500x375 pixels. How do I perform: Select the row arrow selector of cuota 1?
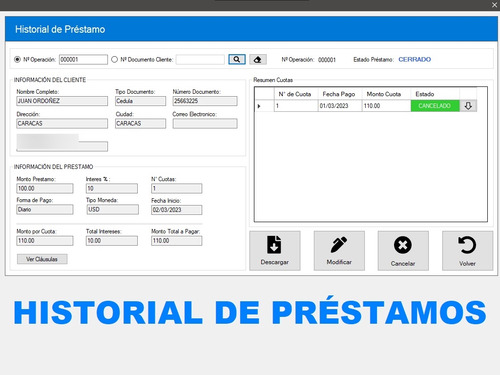click(x=265, y=106)
